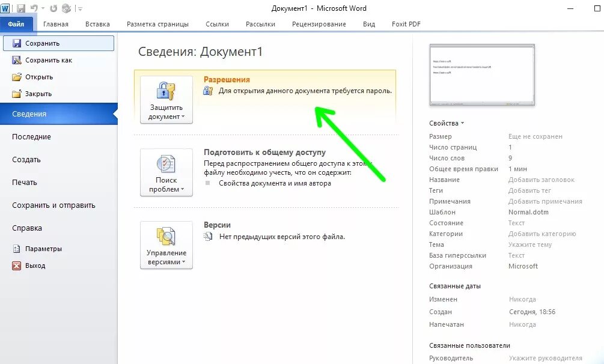Click the small lock icon next to password message

click(208, 91)
